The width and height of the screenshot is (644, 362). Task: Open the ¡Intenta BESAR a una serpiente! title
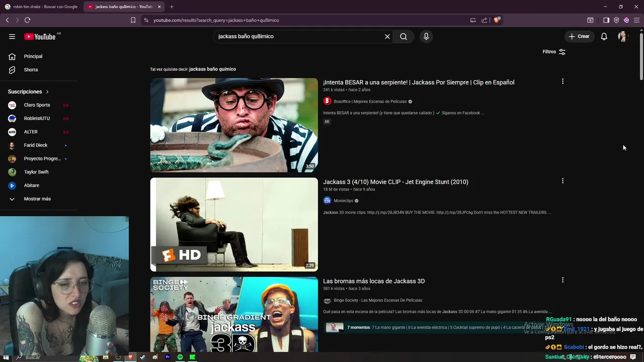pyautogui.click(x=419, y=82)
